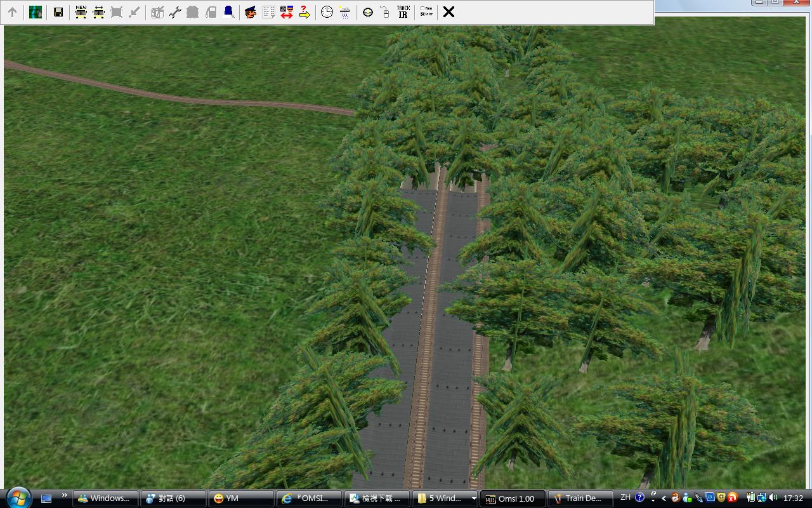
Task: Click the greyed diagonal arrow icon
Action: point(134,12)
